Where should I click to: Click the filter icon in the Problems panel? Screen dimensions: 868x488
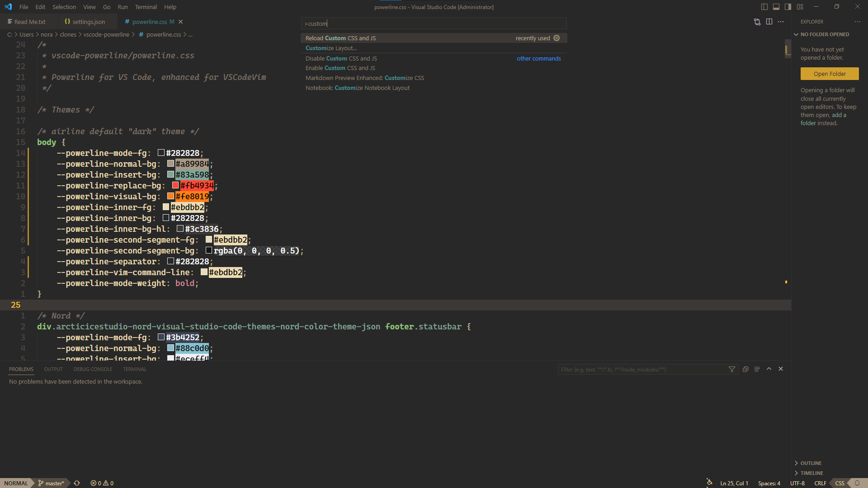coord(732,369)
